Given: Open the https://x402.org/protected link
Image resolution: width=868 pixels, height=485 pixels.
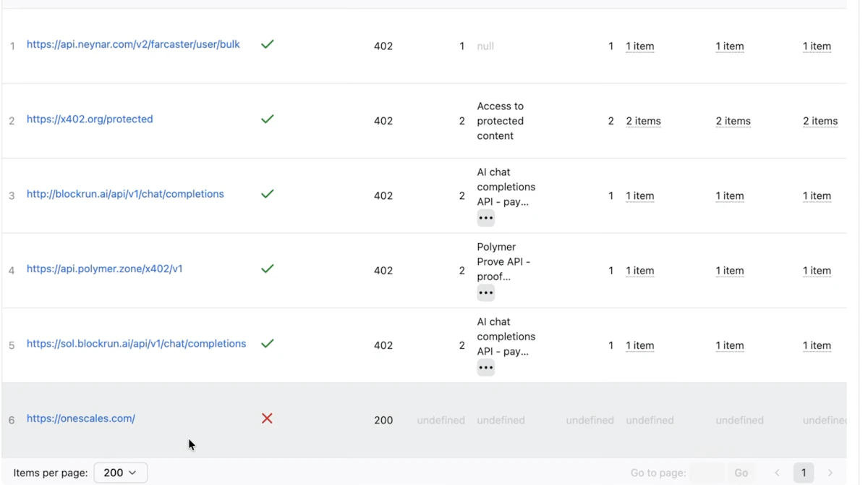Looking at the screenshot, I should pos(90,119).
